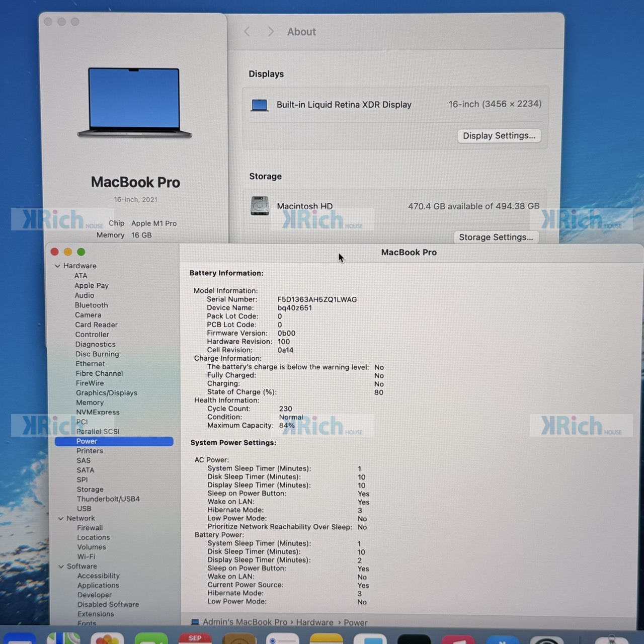
Task: Collapse the Network section
Action: [x=61, y=518]
